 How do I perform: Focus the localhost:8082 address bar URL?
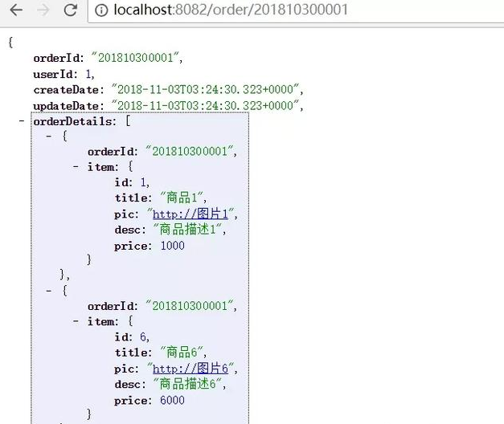pyautogui.click(x=232, y=11)
